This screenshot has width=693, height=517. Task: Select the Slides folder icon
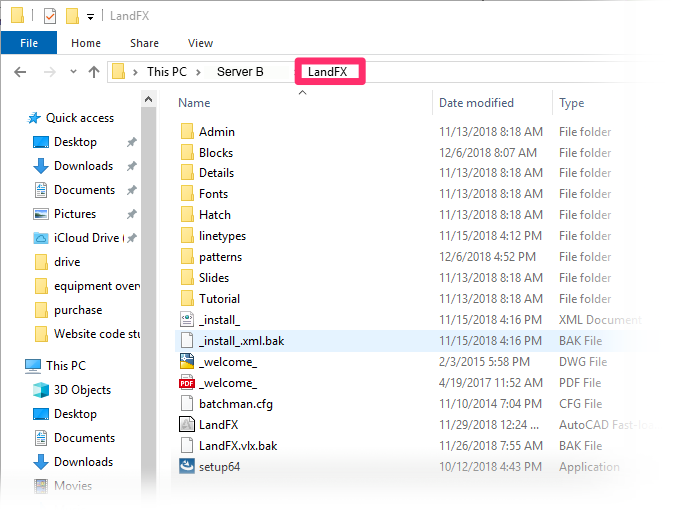[x=187, y=277]
